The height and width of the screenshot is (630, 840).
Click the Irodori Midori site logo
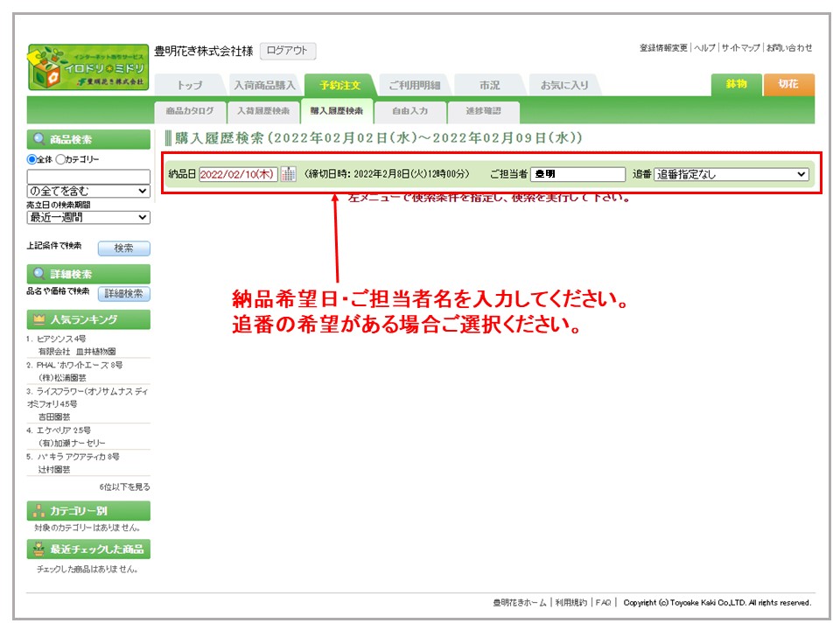coord(87,67)
